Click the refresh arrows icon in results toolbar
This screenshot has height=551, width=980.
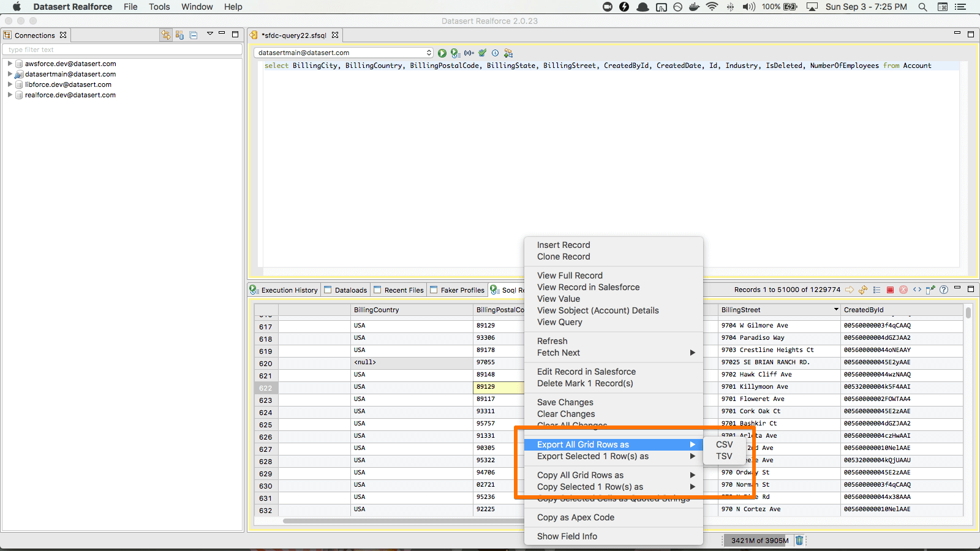[x=863, y=290]
